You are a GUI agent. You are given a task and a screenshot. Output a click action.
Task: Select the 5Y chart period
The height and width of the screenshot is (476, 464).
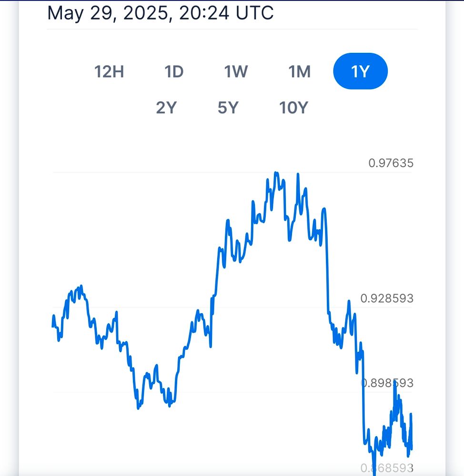tap(227, 108)
